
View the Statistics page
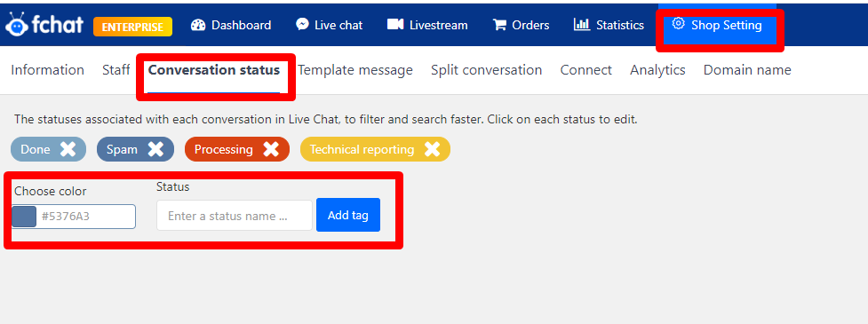pos(609,25)
